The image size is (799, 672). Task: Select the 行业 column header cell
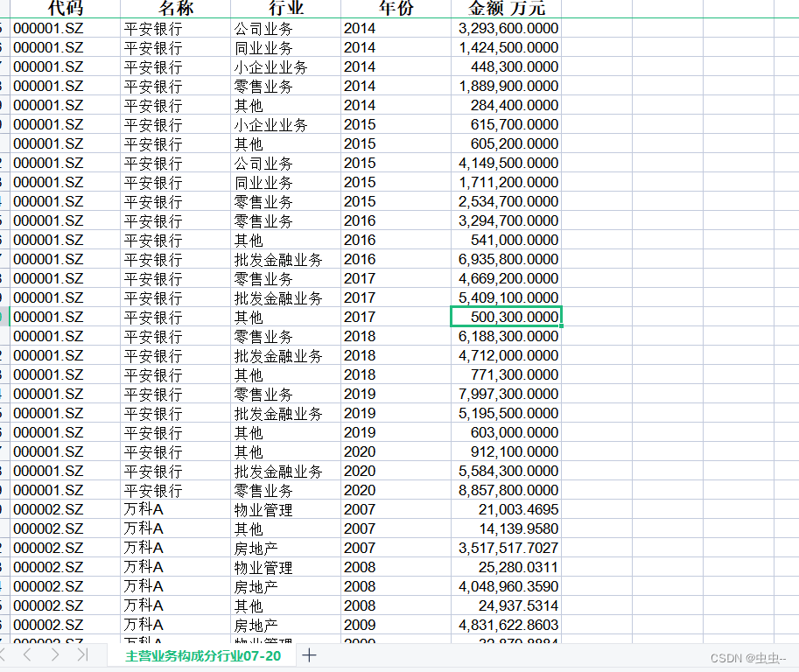pos(286,8)
